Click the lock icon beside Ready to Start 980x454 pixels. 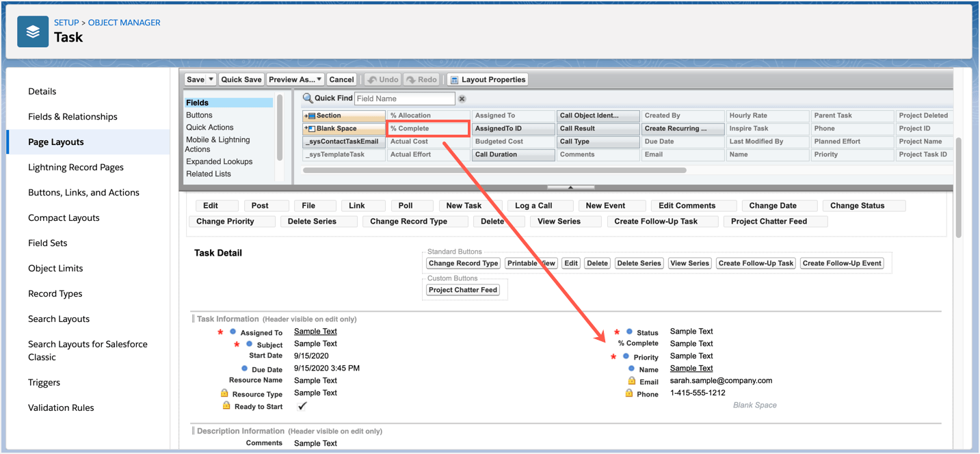coord(226,405)
